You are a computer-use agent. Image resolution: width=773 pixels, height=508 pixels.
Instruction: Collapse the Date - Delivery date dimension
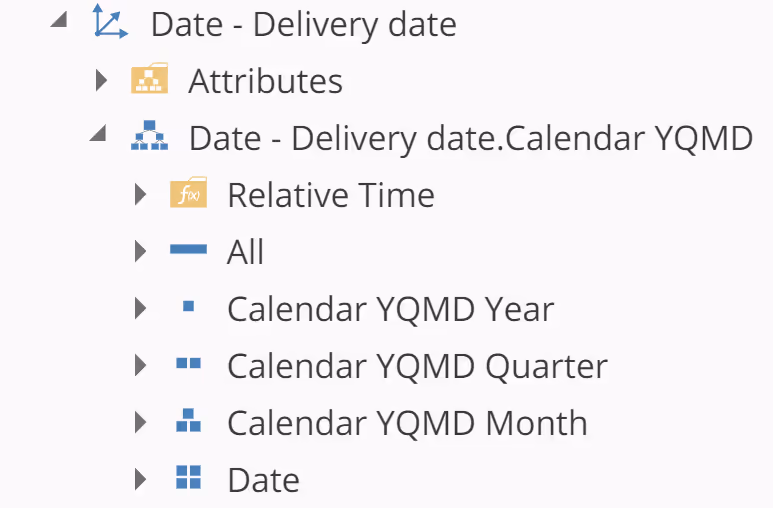60,20
